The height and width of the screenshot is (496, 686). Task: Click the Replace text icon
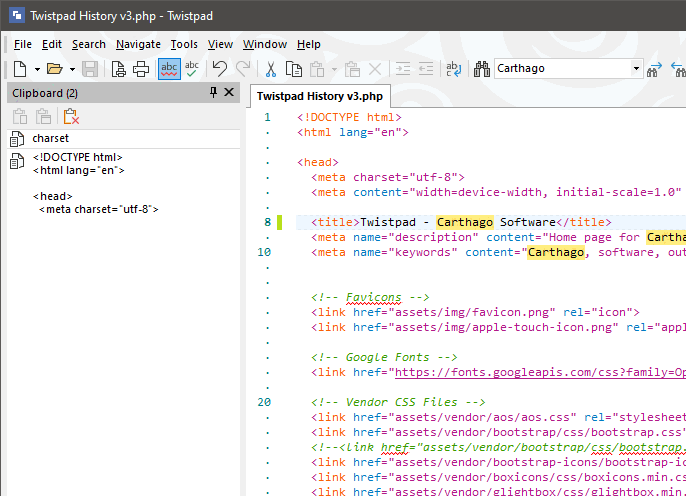pos(453,69)
